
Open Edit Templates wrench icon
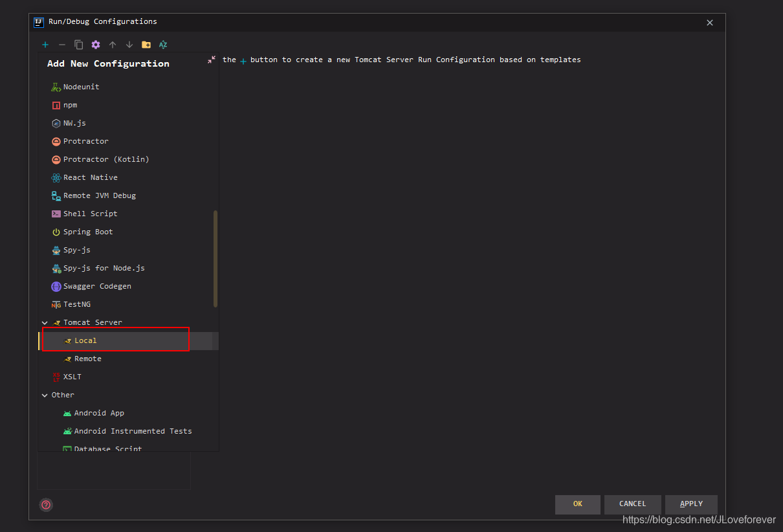click(x=96, y=45)
